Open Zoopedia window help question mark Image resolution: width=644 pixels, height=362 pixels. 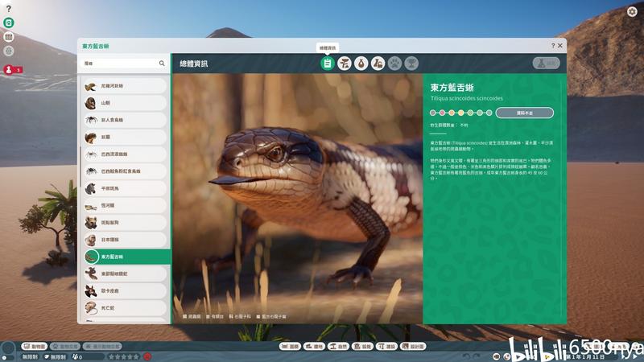point(553,46)
